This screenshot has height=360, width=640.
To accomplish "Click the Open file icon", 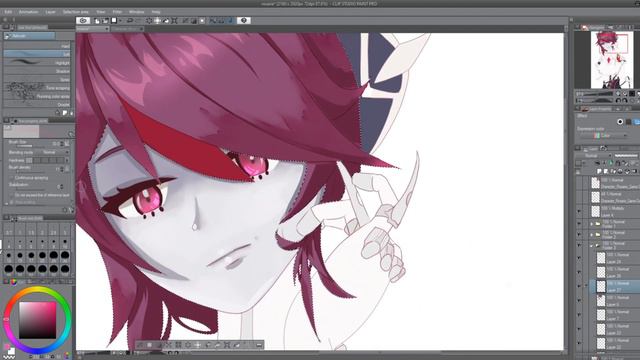I will 105,20.
